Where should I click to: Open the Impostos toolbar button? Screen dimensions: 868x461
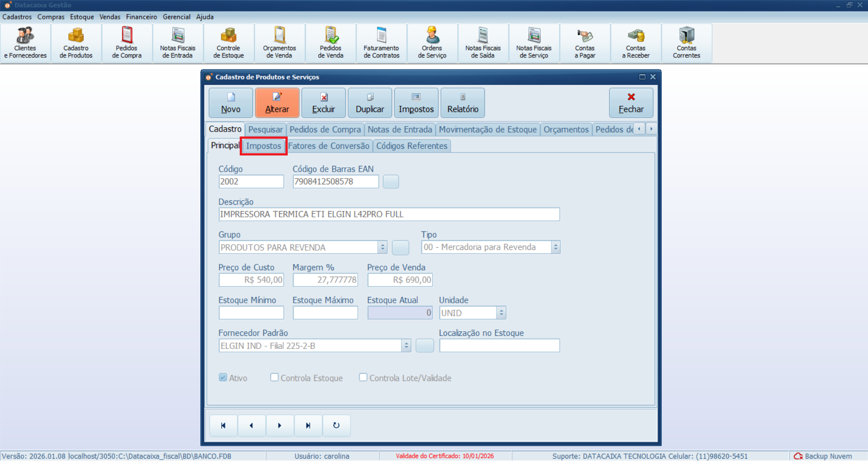click(416, 103)
